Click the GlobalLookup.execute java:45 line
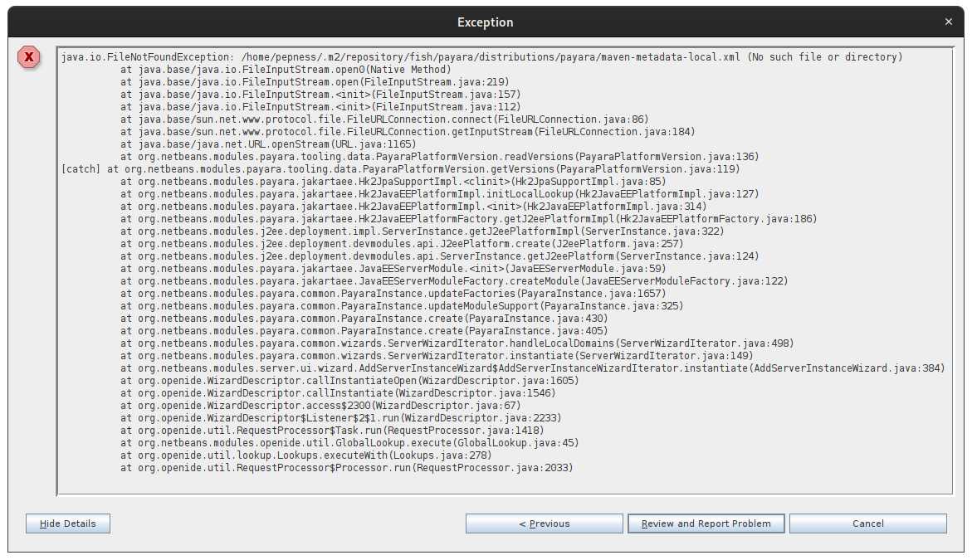 349,442
